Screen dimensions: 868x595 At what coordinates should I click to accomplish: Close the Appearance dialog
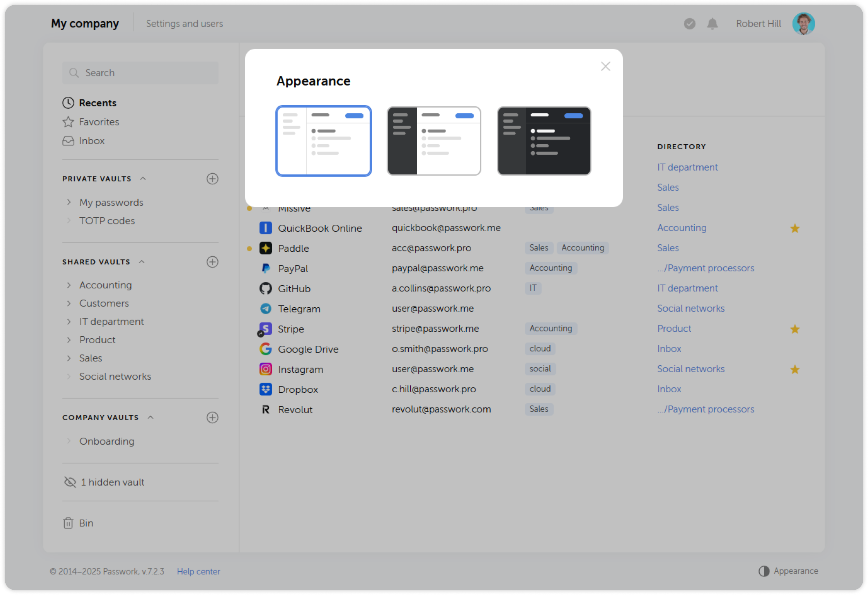click(605, 66)
